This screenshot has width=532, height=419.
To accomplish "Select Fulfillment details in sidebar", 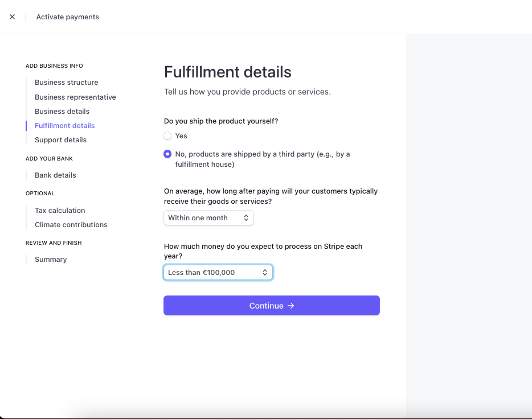I will [x=64, y=126].
